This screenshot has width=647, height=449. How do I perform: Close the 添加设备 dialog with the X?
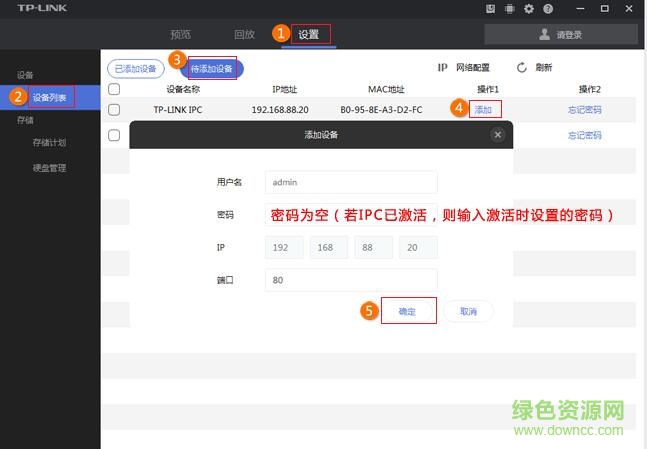click(x=498, y=134)
